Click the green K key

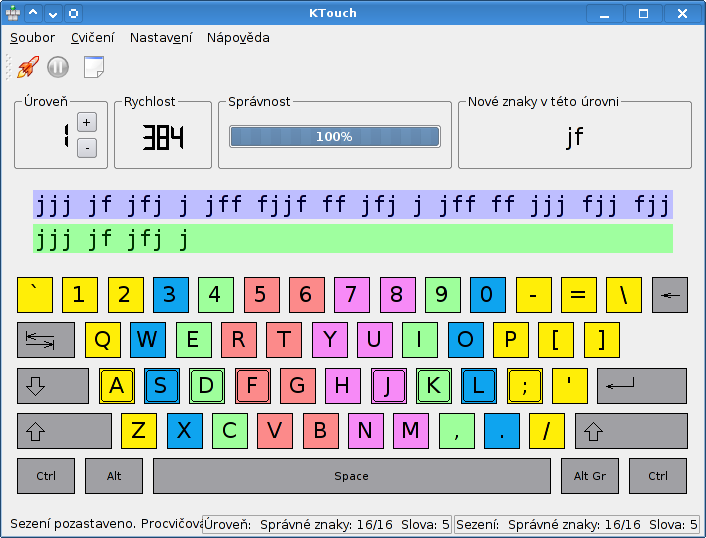pyautogui.click(x=434, y=386)
